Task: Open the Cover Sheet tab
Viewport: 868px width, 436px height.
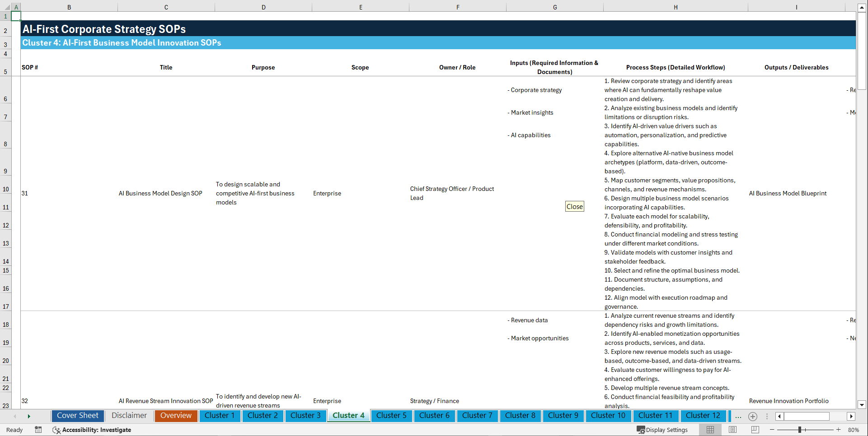Action: (x=77, y=416)
